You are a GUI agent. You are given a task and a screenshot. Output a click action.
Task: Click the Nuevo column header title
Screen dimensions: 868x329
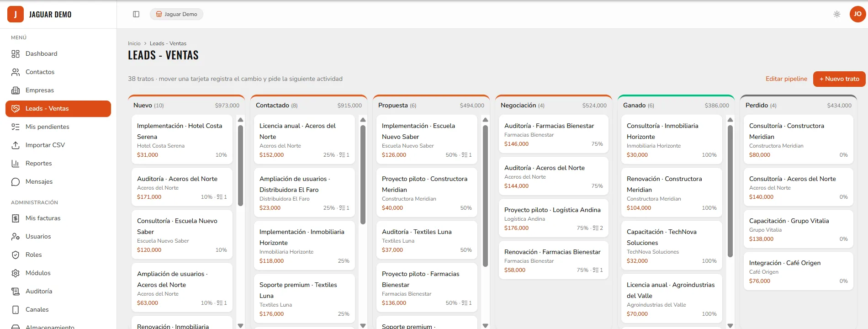(143, 105)
